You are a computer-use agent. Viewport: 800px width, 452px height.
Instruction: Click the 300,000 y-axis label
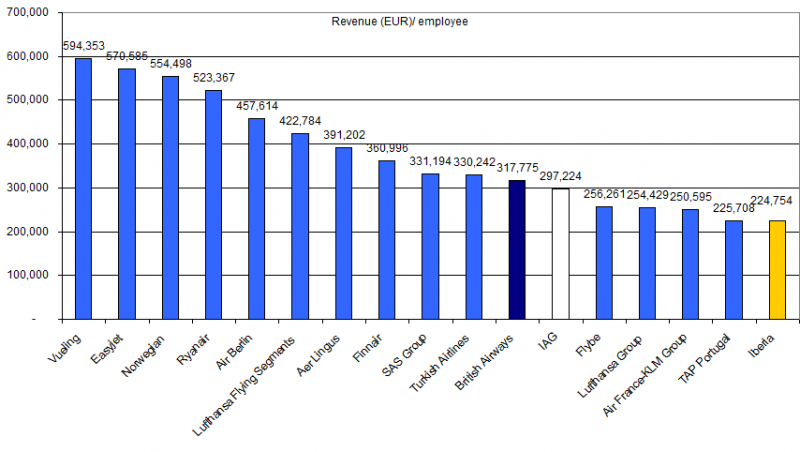[x=28, y=188]
